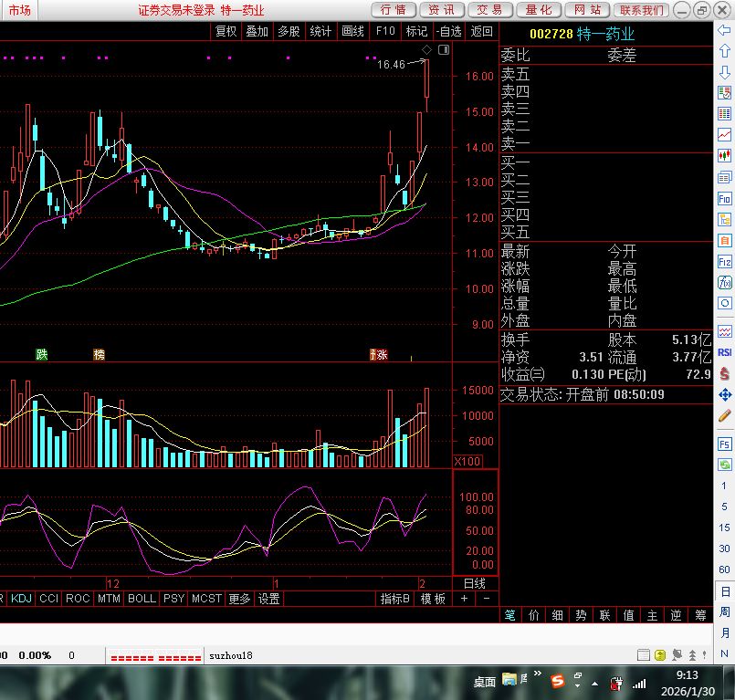The height and width of the screenshot is (700, 735).
Task: Switch to the MTM indicator tab
Action: (109, 599)
